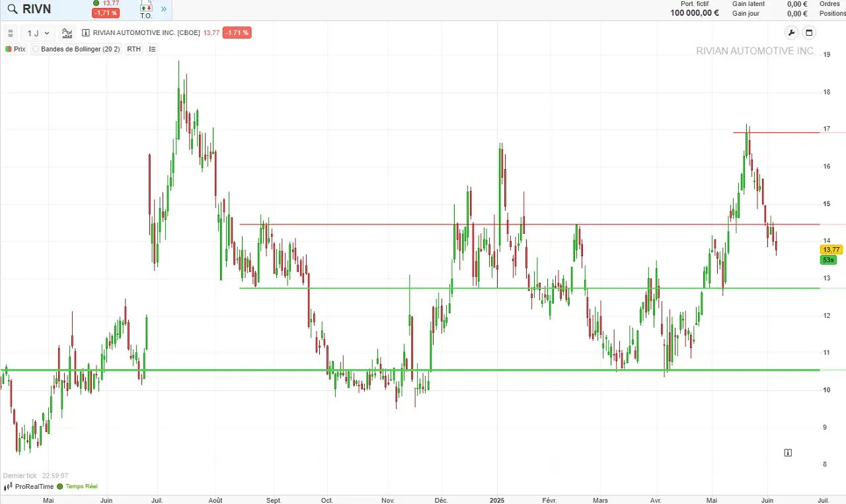The width and height of the screenshot is (846, 504).
Task: Click the chart drag handle icon
Action: point(10,33)
